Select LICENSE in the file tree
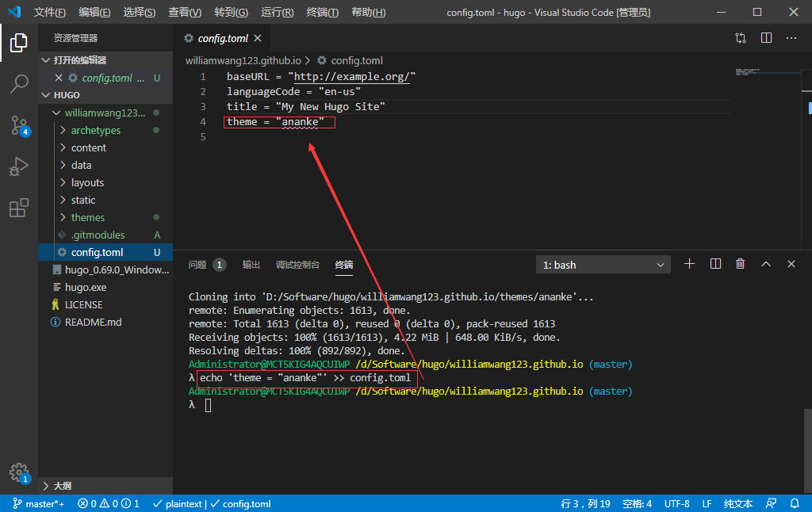 pyautogui.click(x=105, y=304)
